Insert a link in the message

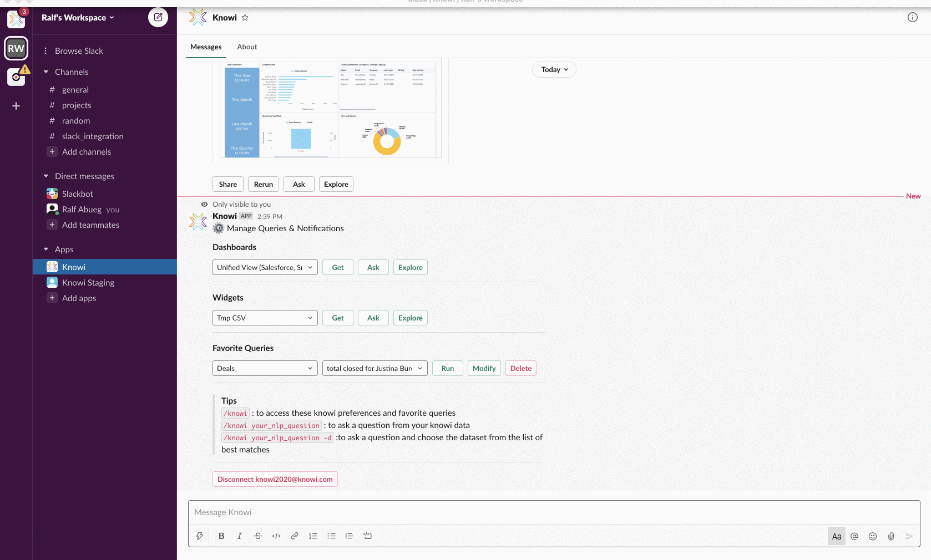point(295,536)
